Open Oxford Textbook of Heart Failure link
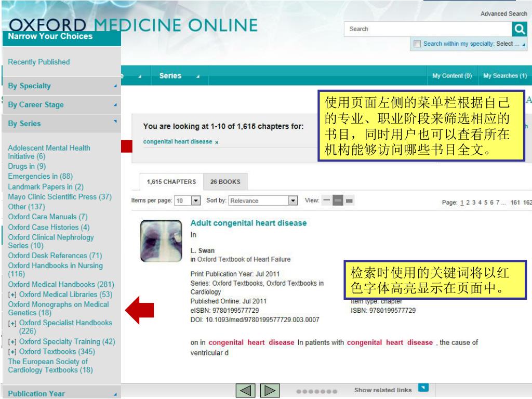Viewport: 532px width, 399px height. pyautogui.click(x=244, y=260)
